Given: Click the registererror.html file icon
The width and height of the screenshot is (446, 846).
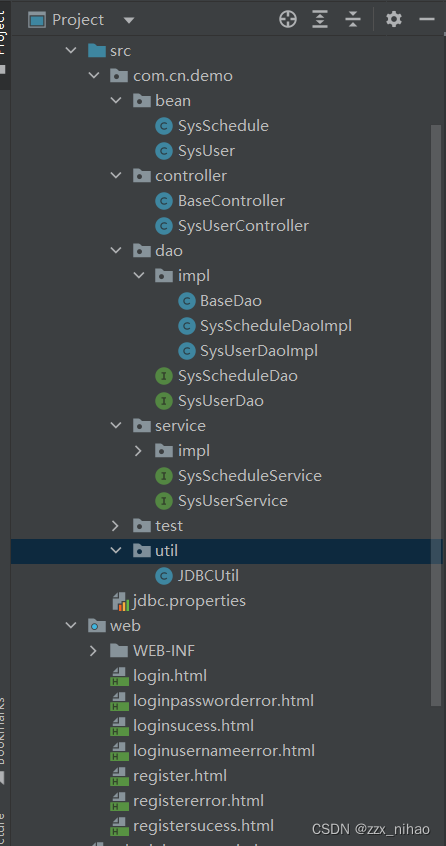Looking at the screenshot, I should point(119,801).
